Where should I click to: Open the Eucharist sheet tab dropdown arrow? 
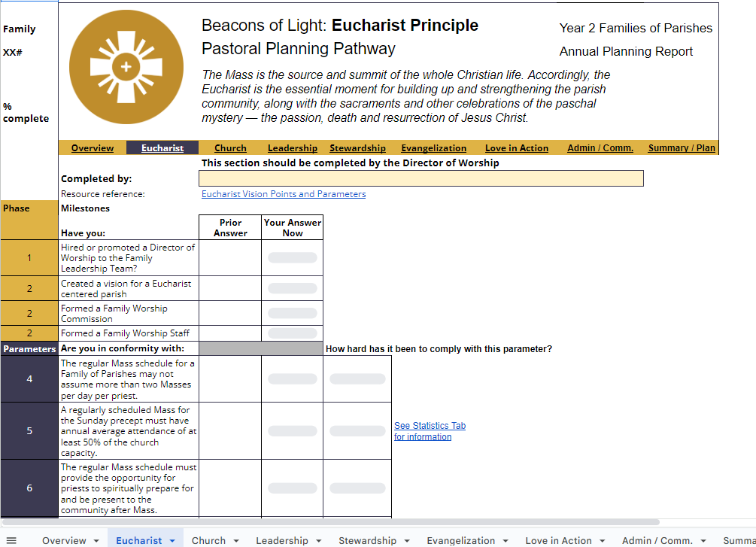172,540
